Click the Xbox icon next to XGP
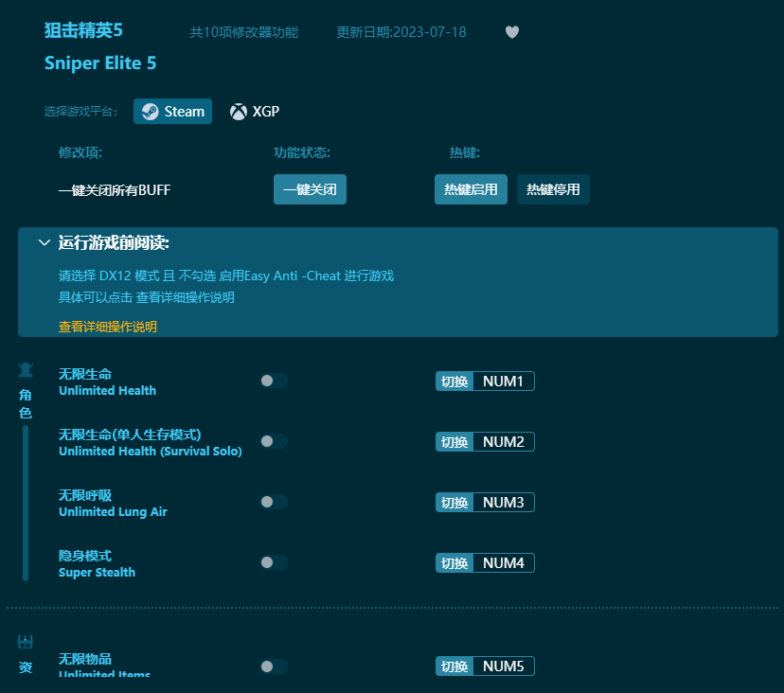Image resolution: width=784 pixels, height=693 pixels. click(238, 111)
